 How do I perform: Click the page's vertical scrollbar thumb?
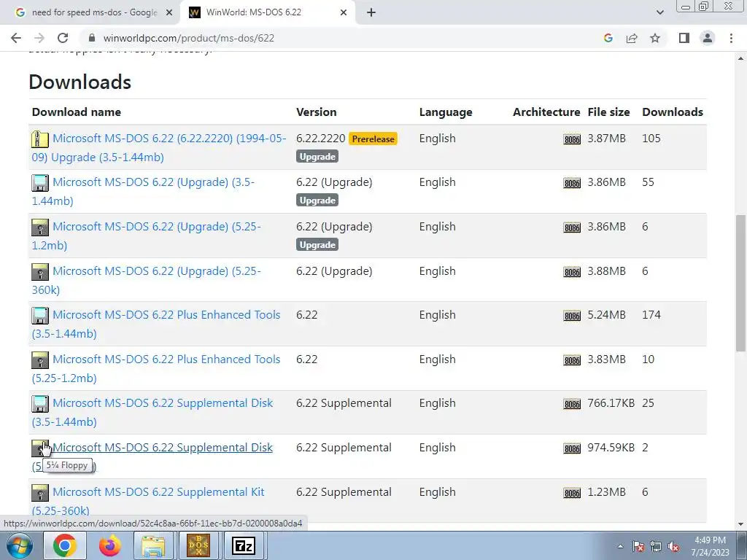click(x=741, y=284)
